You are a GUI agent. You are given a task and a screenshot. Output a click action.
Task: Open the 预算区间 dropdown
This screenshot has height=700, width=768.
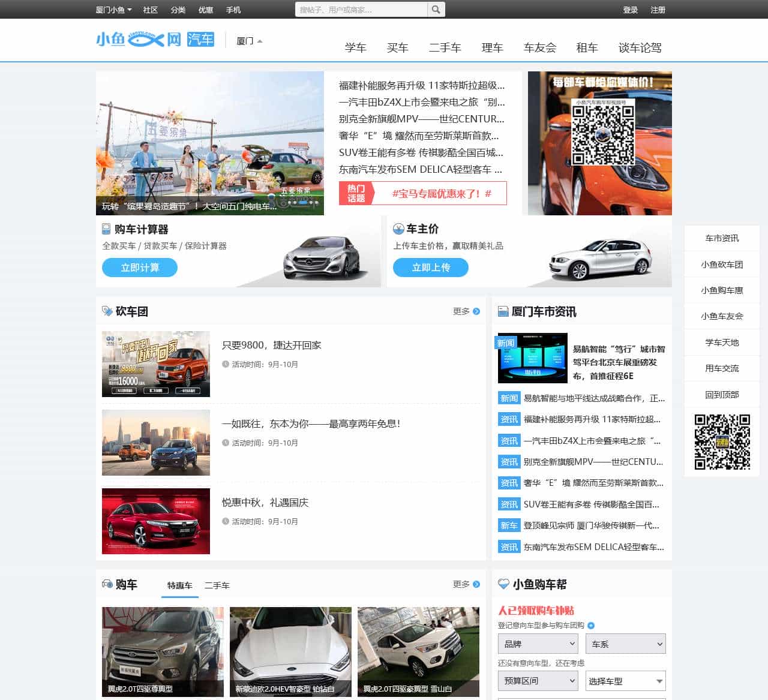(x=538, y=681)
